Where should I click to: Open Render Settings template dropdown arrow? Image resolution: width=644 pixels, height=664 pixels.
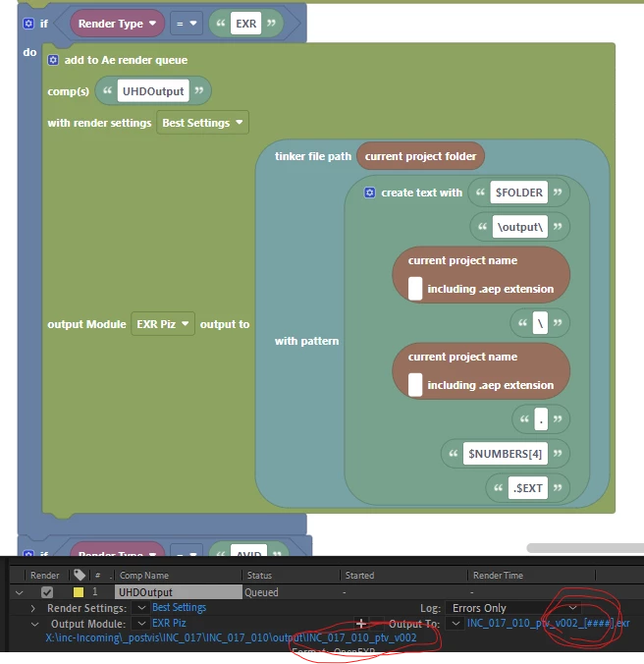tap(141, 608)
